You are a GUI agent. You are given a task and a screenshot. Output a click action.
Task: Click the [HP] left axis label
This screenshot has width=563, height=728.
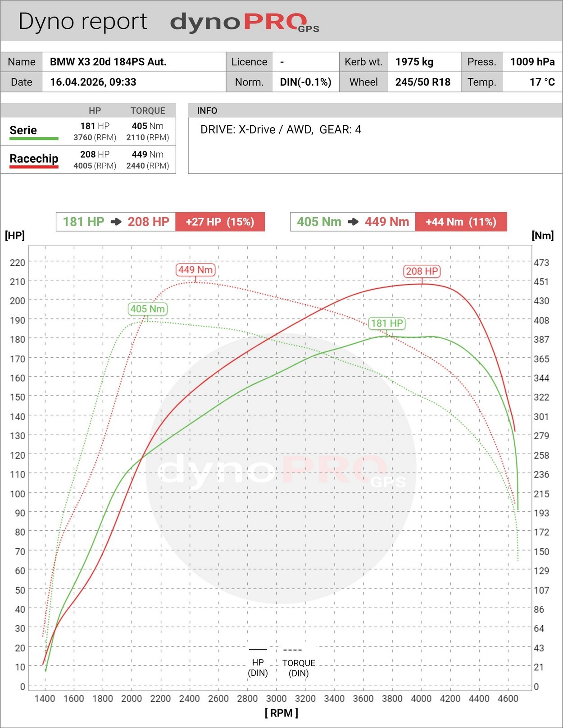click(x=15, y=236)
